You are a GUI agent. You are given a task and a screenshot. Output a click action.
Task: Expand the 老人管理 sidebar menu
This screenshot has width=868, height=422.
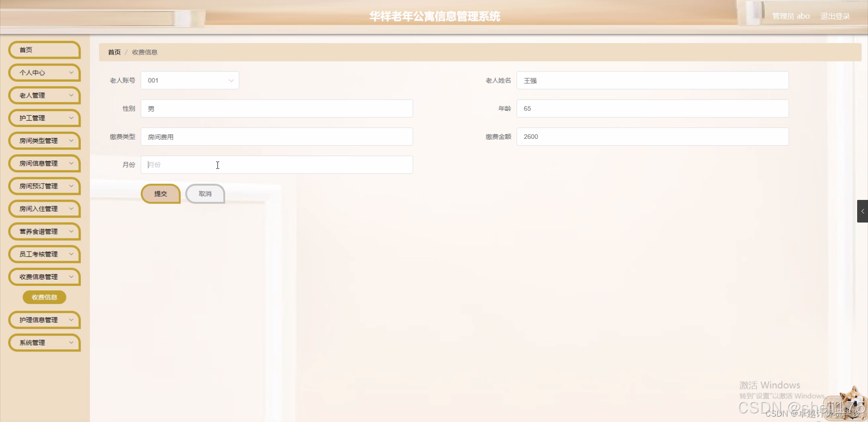44,95
